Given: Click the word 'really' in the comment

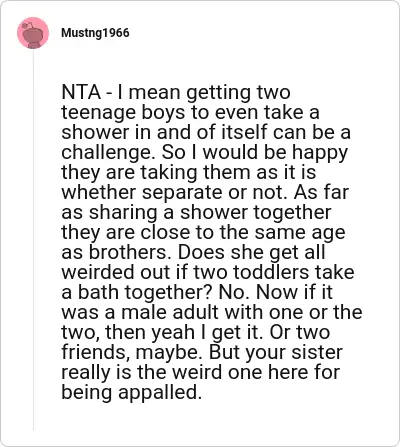Looking at the screenshot, I should pyautogui.click(x=86, y=373).
